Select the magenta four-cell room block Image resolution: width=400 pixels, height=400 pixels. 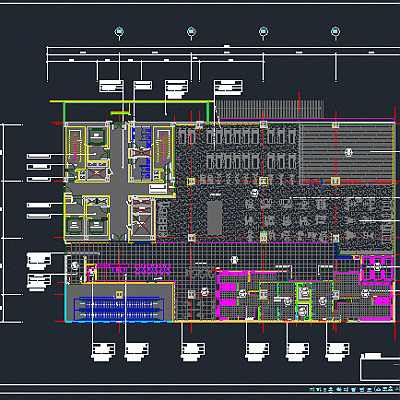point(378,268)
